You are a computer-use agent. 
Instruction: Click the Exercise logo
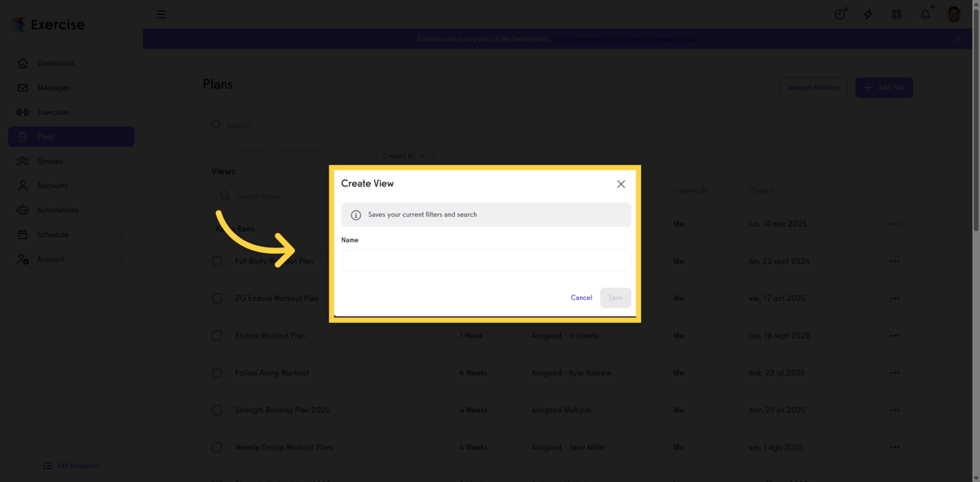click(x=49, y=24)
